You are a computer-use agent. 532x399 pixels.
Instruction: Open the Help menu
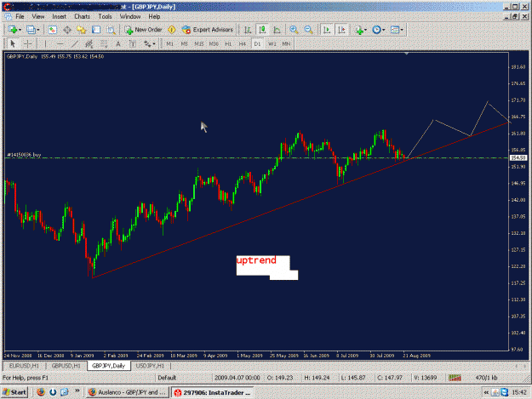[x=154, y=16]
